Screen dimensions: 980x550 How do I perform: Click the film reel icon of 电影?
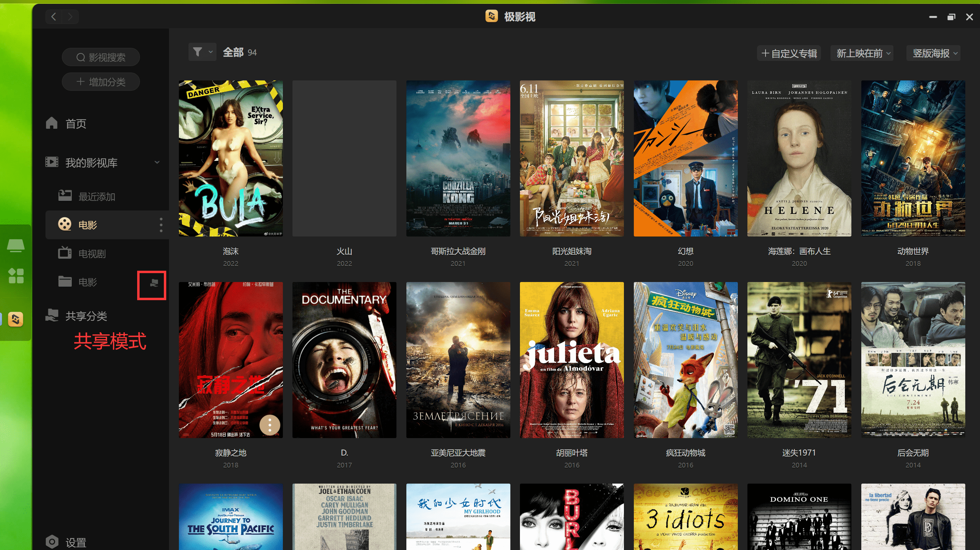point(65,224)
